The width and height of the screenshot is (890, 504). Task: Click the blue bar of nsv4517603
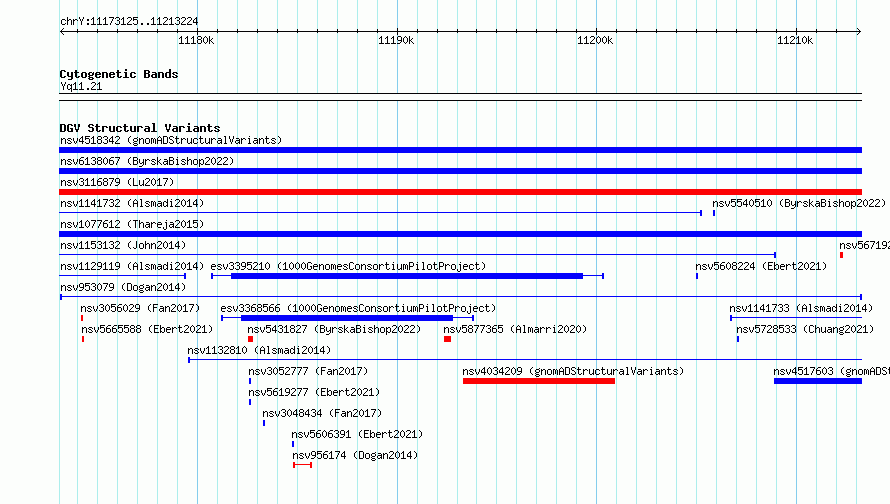click(x=818, y=381)
